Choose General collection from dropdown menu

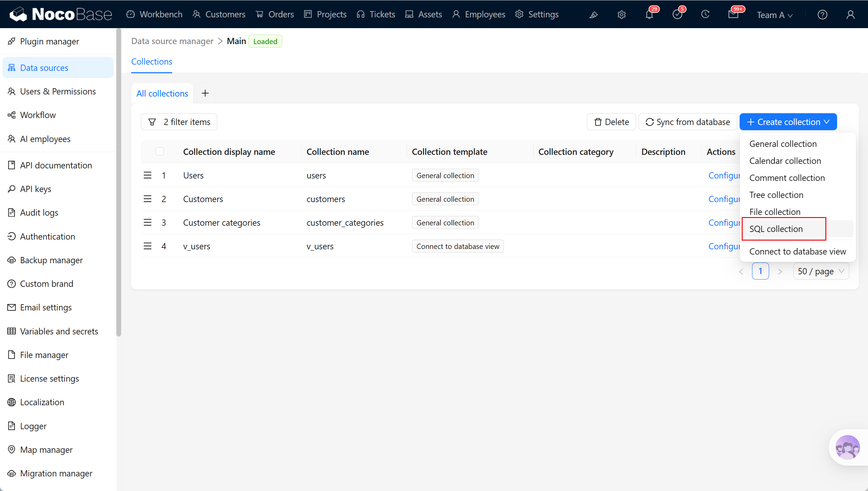(x=798, y=144)
